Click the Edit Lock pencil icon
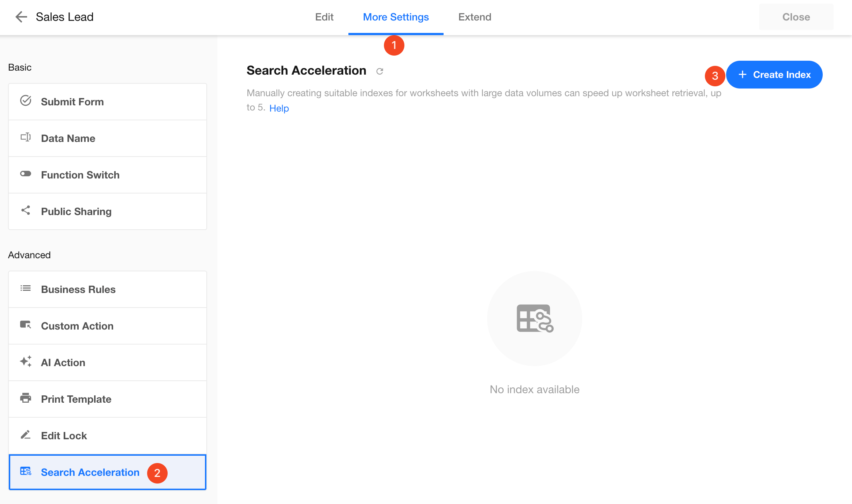 click(x=26, y=435)
